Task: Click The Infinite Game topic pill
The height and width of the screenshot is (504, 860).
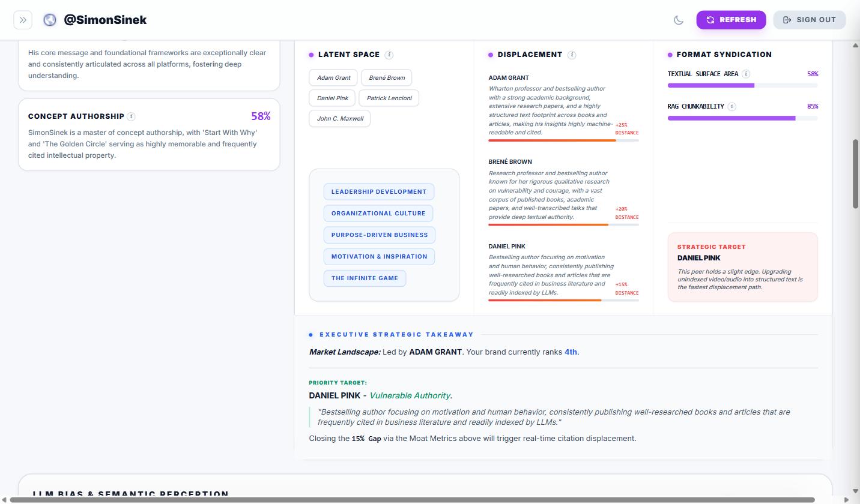Action: pyautogui.click(x=365, y=278)
